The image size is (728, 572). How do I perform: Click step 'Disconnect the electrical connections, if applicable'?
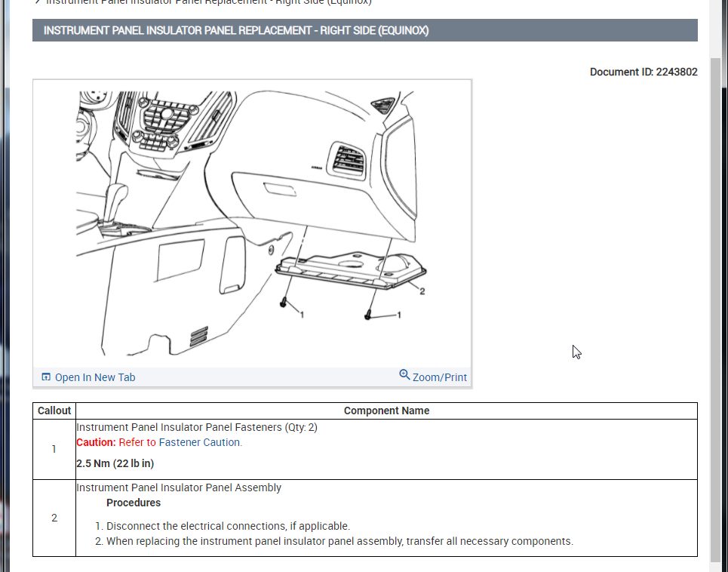click(228, 526)
